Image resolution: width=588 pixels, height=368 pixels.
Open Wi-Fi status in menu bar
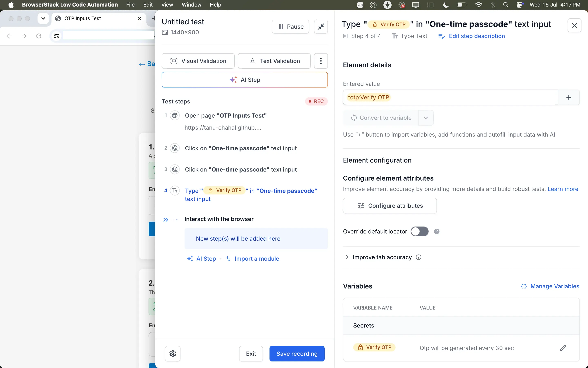478,5
